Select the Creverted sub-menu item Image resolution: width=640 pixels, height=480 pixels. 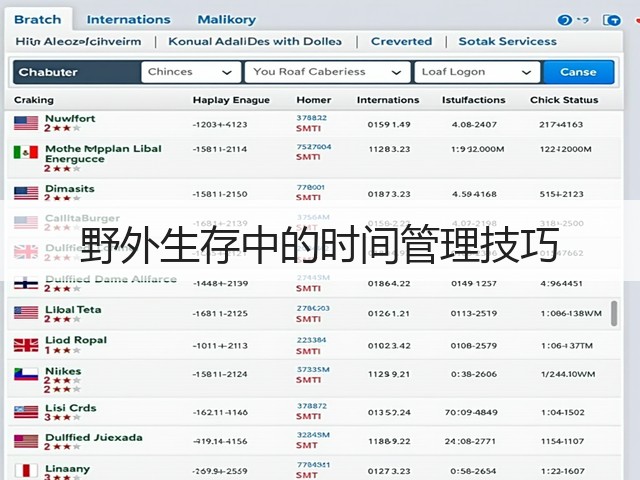pos(401,42)
